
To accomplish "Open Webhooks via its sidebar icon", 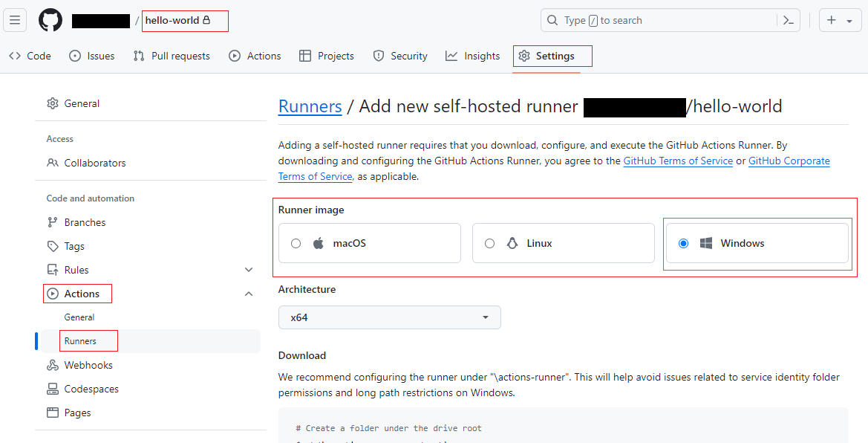I will click(x=53, y=364).
